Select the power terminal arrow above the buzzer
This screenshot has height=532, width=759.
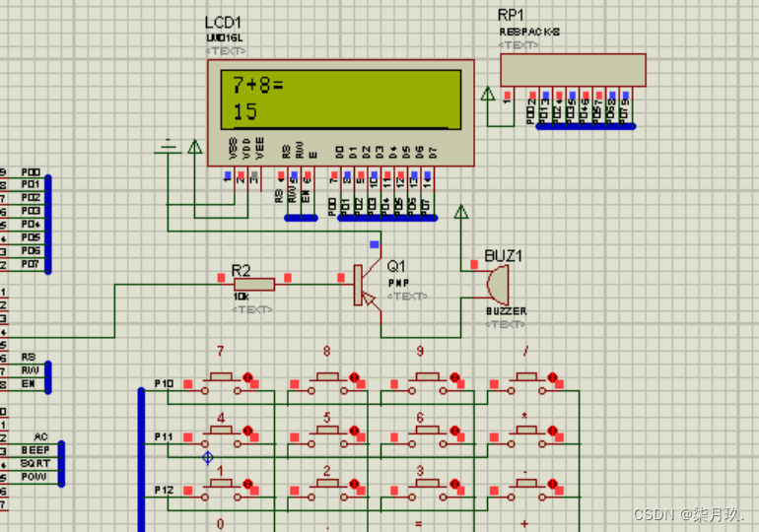461,212
